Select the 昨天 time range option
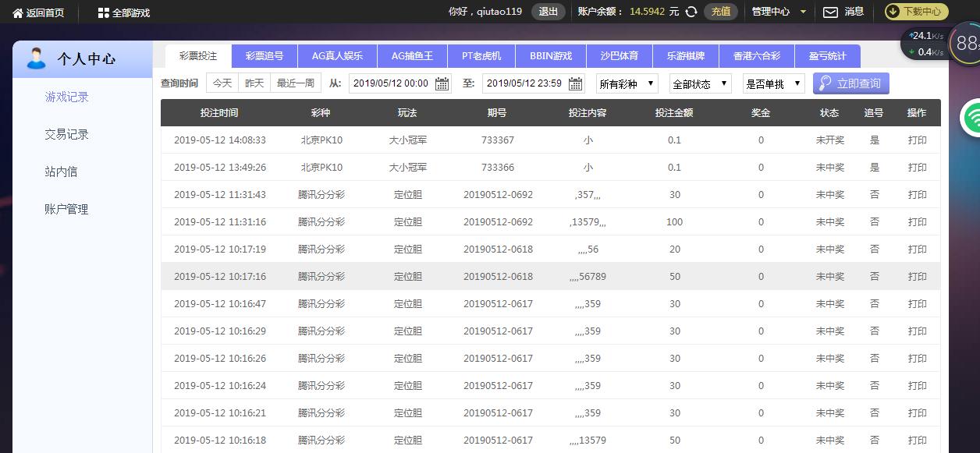980x453 pixels. pos(254,83)
